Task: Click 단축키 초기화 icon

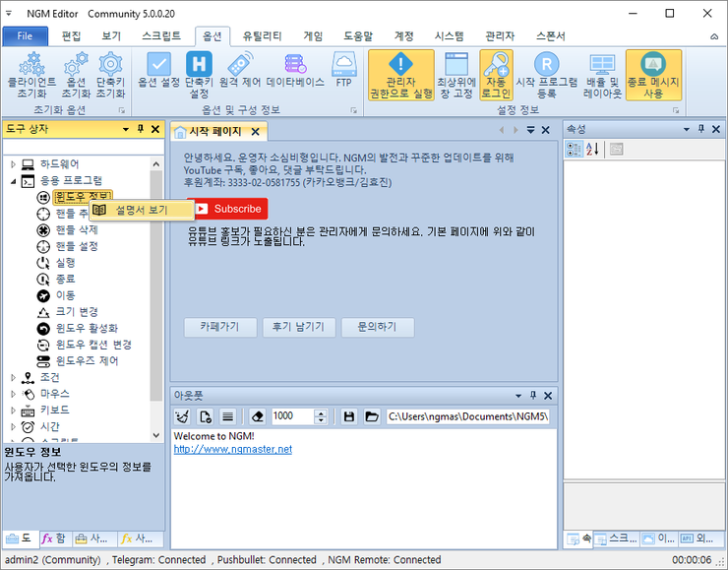Action: pyautogui.click(x=110, y=75)
